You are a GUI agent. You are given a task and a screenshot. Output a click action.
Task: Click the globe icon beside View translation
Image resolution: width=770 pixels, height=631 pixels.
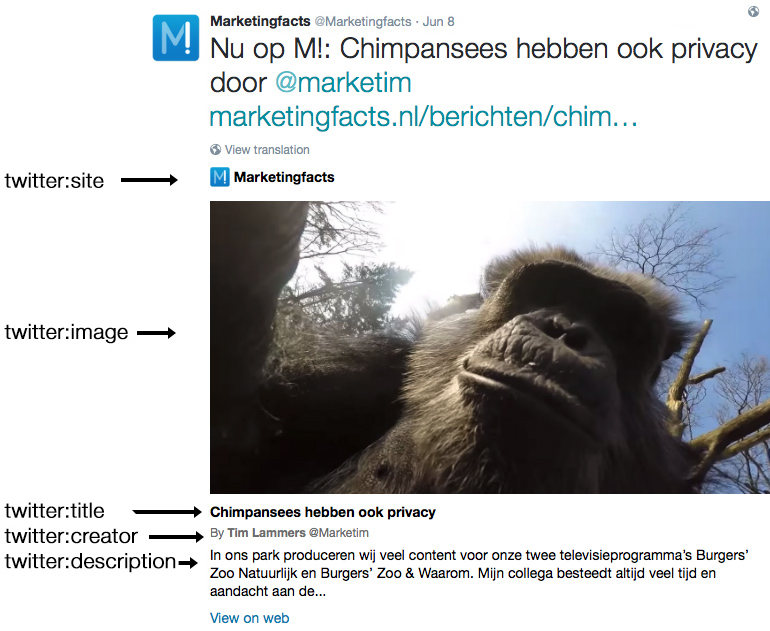tap(216, 149)
